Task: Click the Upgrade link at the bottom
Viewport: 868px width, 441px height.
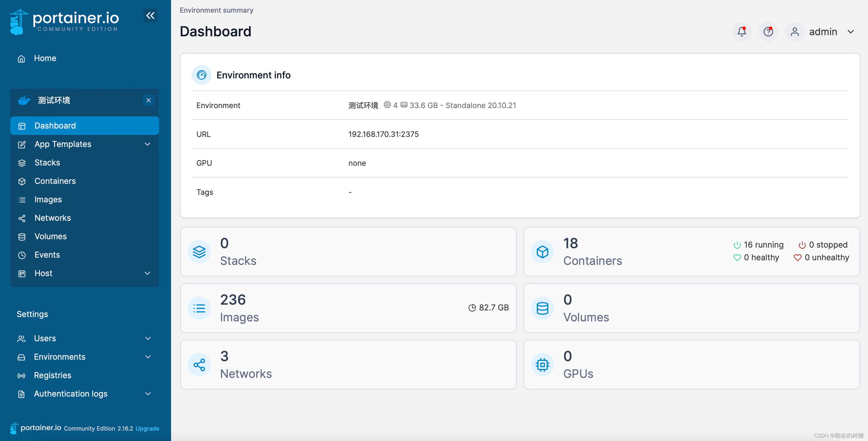Action: (x=147, y=428)
